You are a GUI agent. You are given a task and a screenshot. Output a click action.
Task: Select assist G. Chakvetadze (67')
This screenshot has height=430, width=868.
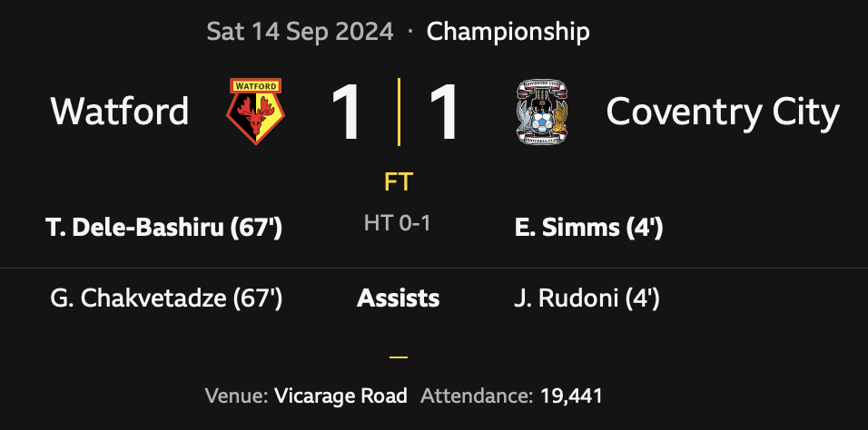point(167,298)
